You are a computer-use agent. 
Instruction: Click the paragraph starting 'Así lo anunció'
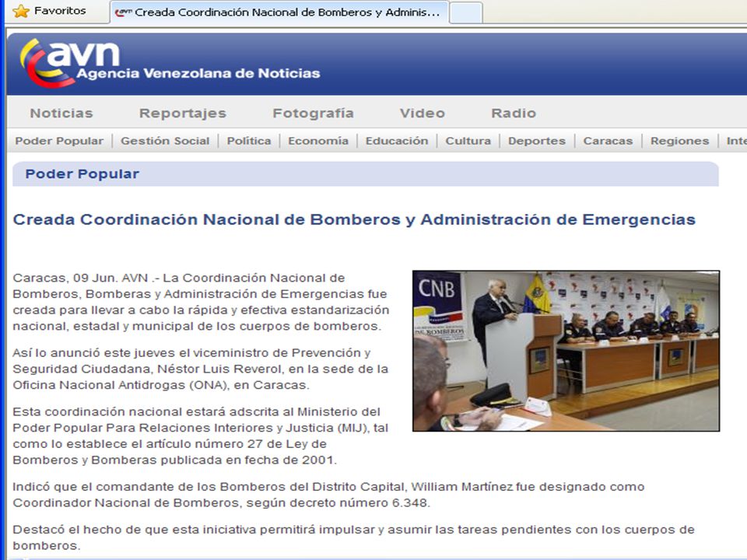tap(201, 369)
